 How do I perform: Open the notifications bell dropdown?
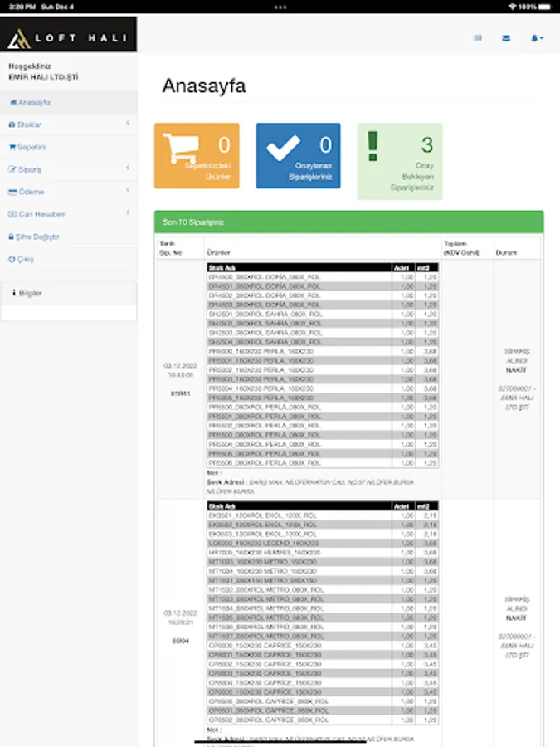pos(537,38)
